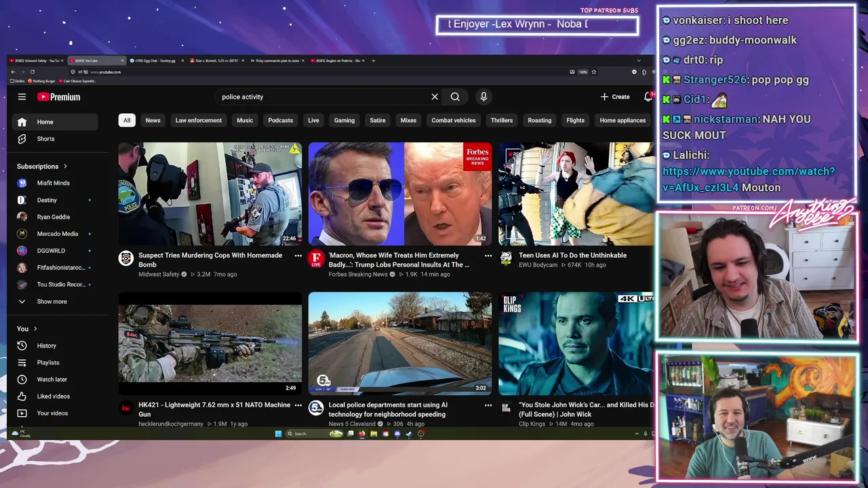868x488 pixels.
Task: Click the Macron and Trump video thumbnail
Action: tap(400, 194)
